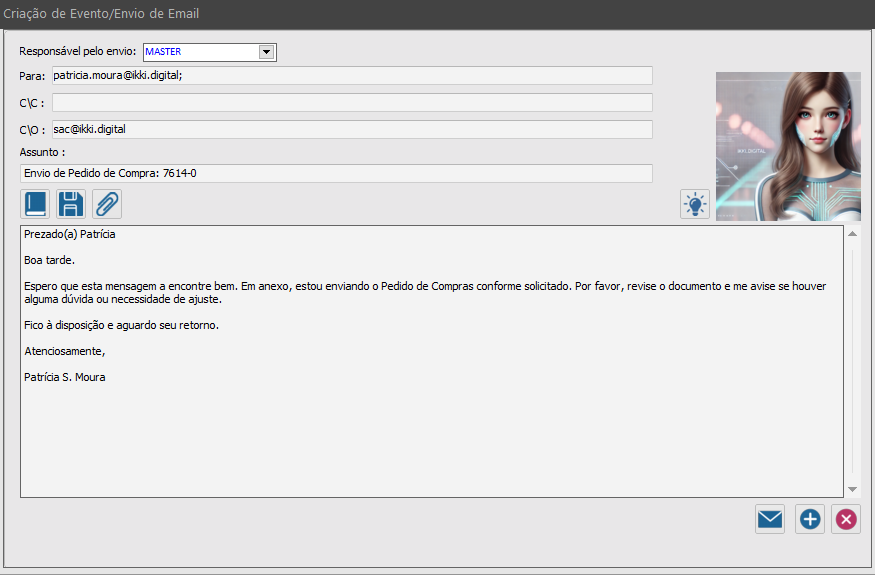Click the C\O field with sac@ikki.digital
The image size is (875, 575).
(x=352, y=130)
